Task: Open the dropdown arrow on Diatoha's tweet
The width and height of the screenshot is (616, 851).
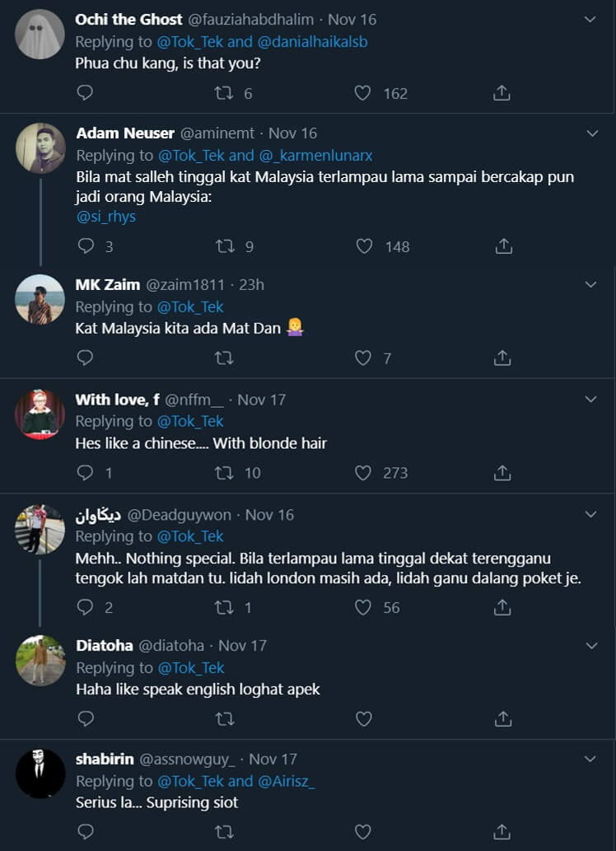Action: (590, 645)
